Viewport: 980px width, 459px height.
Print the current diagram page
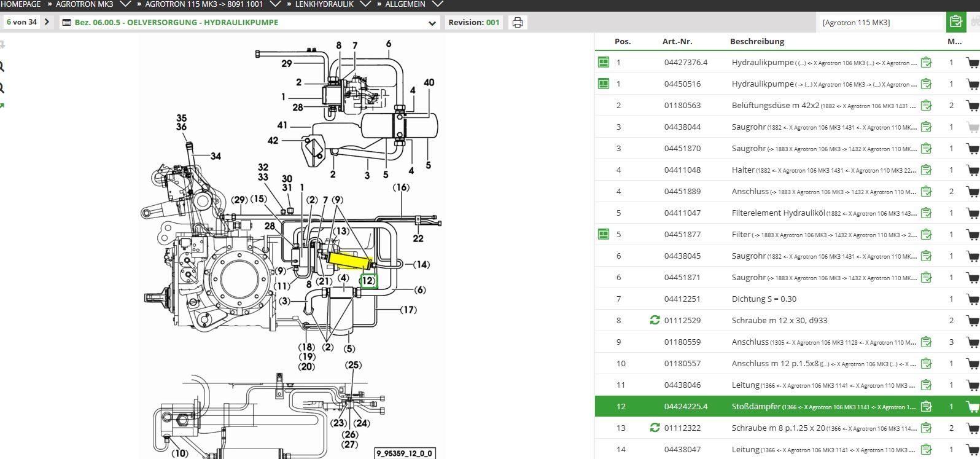coord(518,23)
